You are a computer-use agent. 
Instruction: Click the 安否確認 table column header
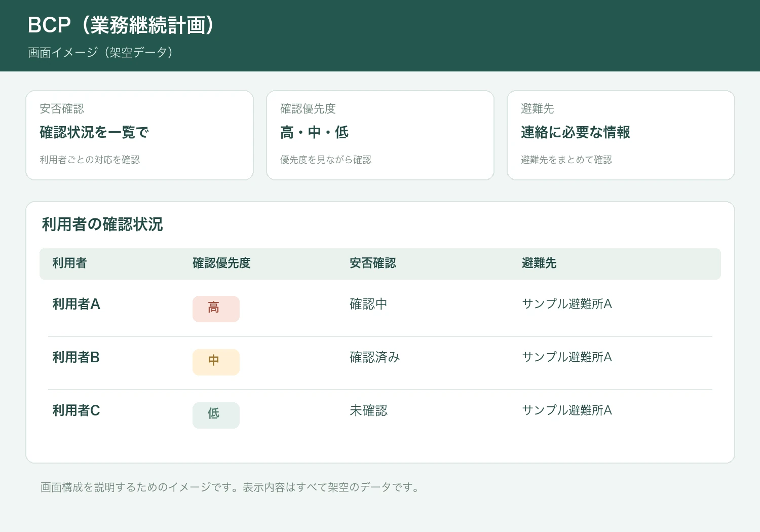[373, 263]
